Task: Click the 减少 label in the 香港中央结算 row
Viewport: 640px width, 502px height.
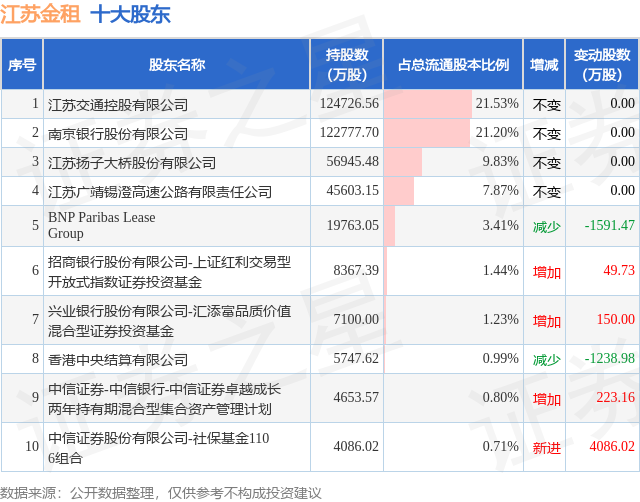Action: point(547,360)
